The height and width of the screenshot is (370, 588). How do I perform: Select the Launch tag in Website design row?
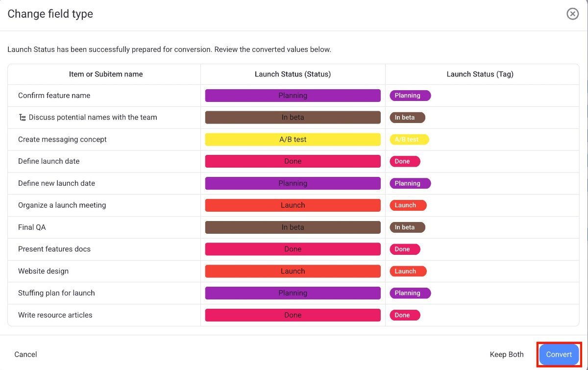pos(408,271)
